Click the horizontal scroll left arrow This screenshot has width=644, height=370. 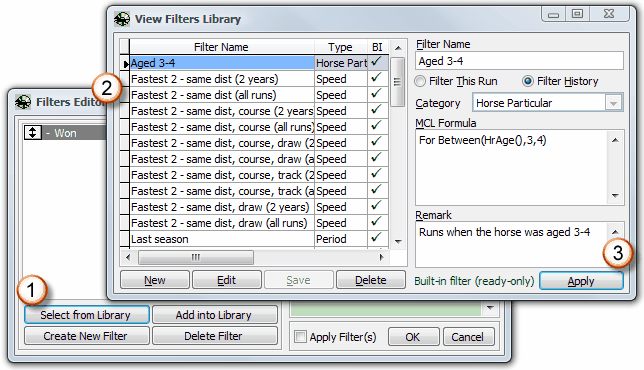pyautogui.click(x=128, y=257)
